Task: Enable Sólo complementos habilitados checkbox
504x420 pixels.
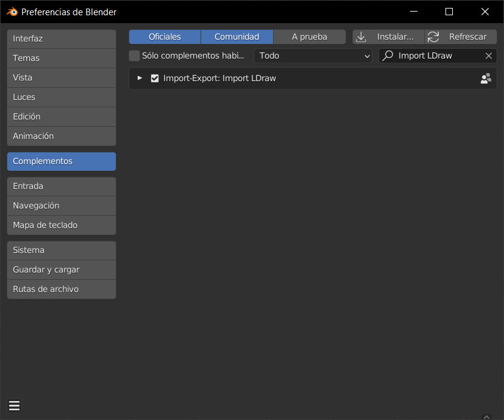Action: click(134, 55)
